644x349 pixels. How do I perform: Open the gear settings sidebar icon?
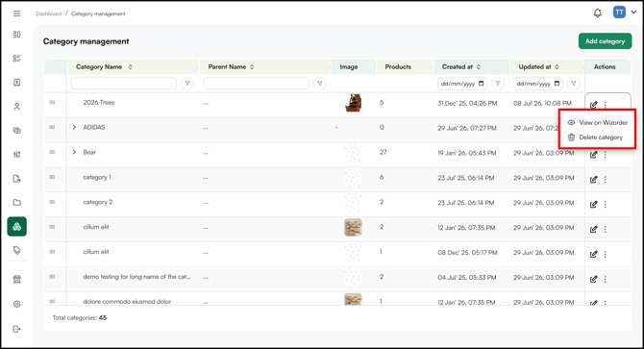pyautogui.click(x=17, y=304)
